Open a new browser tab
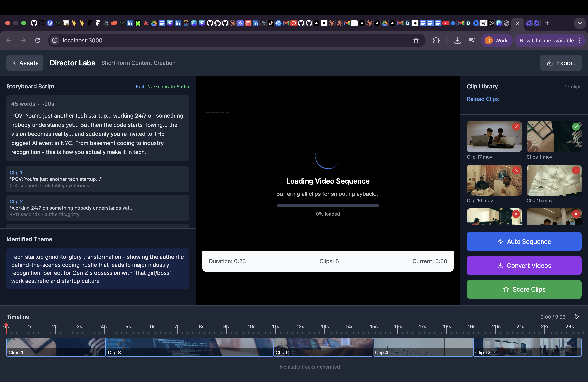The height and width of the screenshot is (382, 588). (x=547, y=23)
